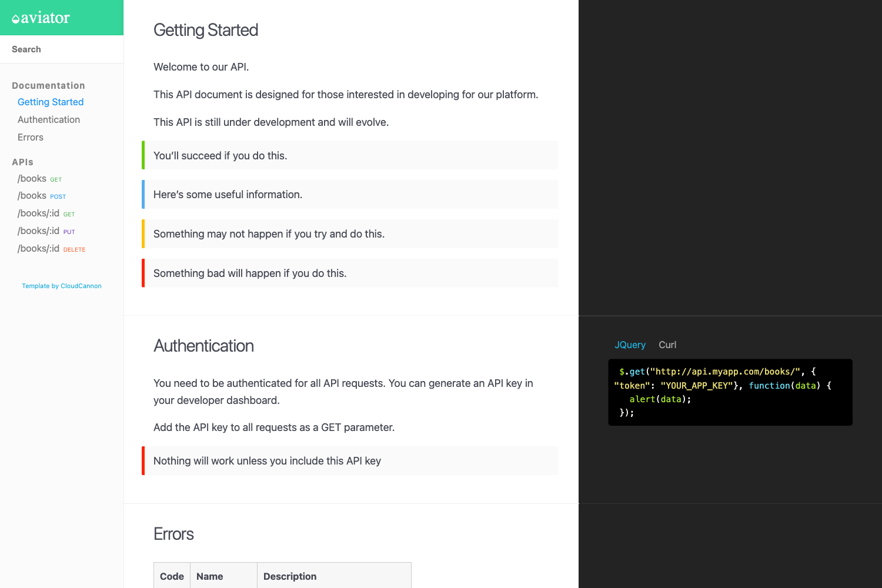Open the /books POST endpoint
Image resolution: width=882 pixels, height=588 pixels.
pos(41,195)
